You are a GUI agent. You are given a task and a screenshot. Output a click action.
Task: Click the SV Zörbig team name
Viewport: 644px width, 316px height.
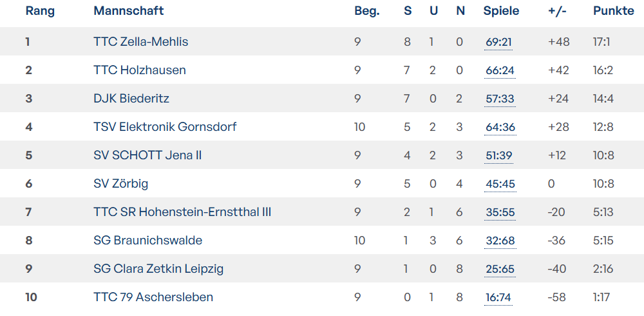pyautogui.click(x=120, y=184)
